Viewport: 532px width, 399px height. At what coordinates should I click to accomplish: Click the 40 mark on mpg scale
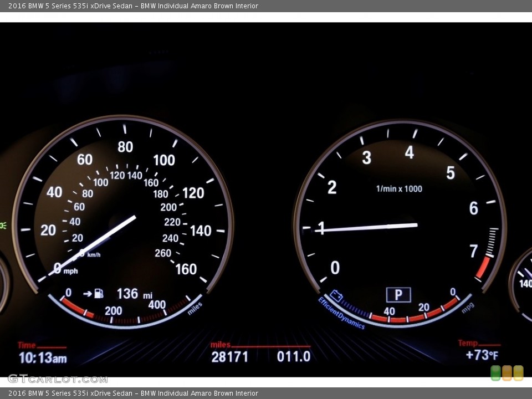[x=389, y=311]
